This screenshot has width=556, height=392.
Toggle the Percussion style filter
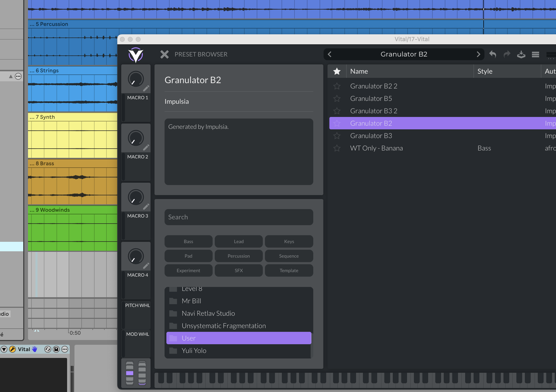tap(239, 256)
